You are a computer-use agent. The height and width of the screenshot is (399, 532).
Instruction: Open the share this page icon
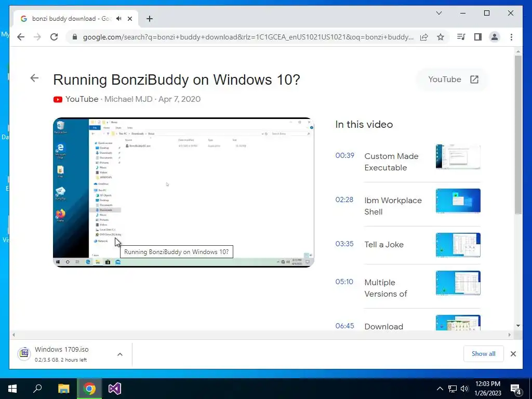pyautogui.click(x=424, y=37)
